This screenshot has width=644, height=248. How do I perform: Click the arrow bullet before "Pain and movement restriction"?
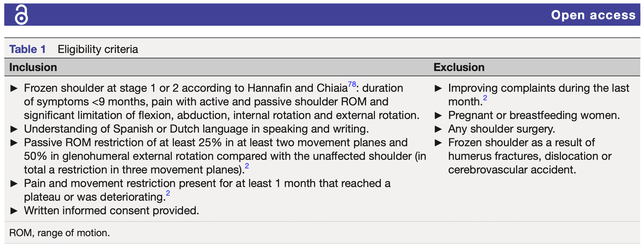click(x=14, y=183)
